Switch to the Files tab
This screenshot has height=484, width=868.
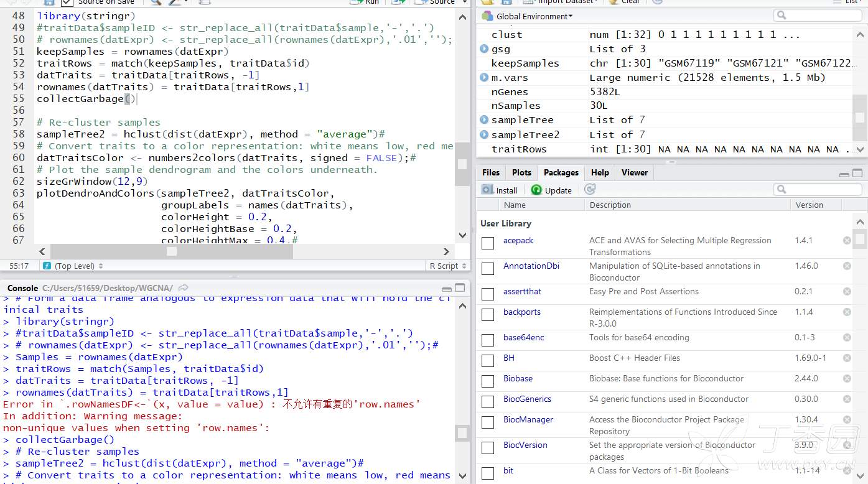[491, 172]
